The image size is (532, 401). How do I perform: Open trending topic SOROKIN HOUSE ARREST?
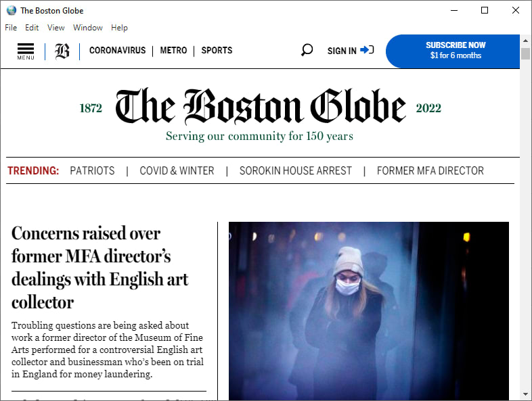click(x=296, y=170)
